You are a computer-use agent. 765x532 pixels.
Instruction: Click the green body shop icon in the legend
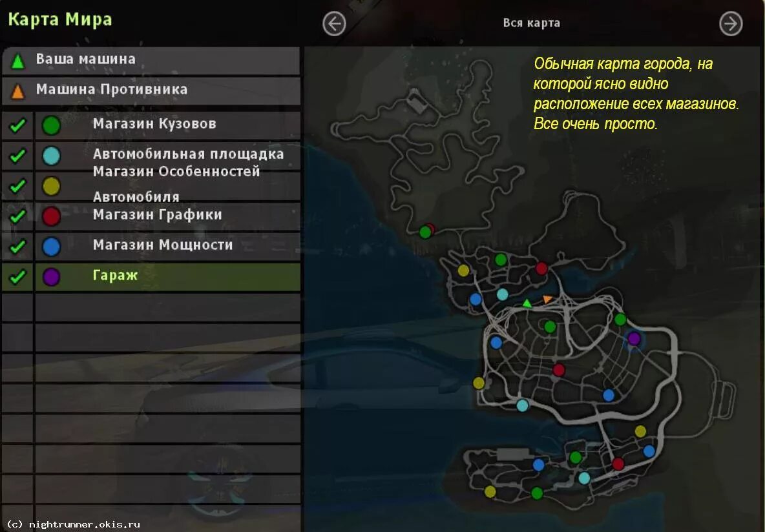click(51, 125)
